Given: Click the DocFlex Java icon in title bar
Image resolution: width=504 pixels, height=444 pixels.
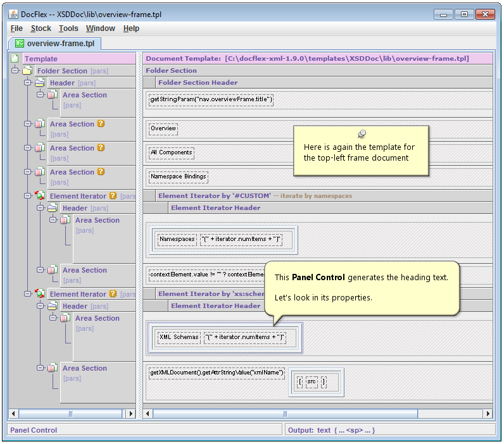Looking at the screenshot, I should coord(13,14).
